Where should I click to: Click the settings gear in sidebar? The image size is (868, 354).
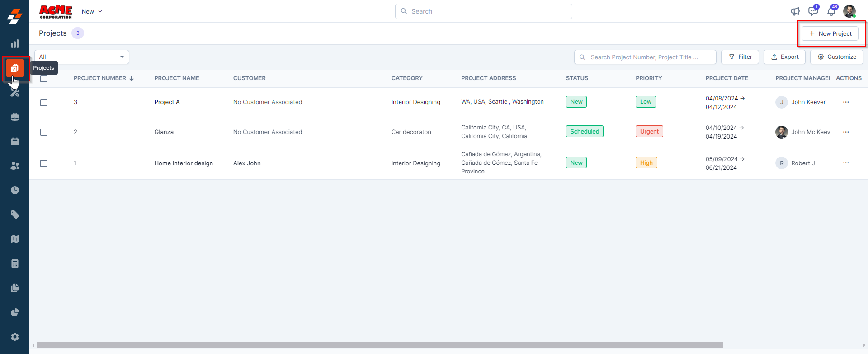coord(15,337)
